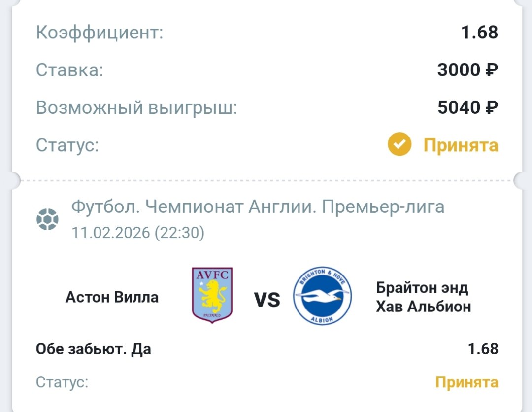Click the Коэффициент label
Screen dimensions: 532x412
tap(100, 33)
